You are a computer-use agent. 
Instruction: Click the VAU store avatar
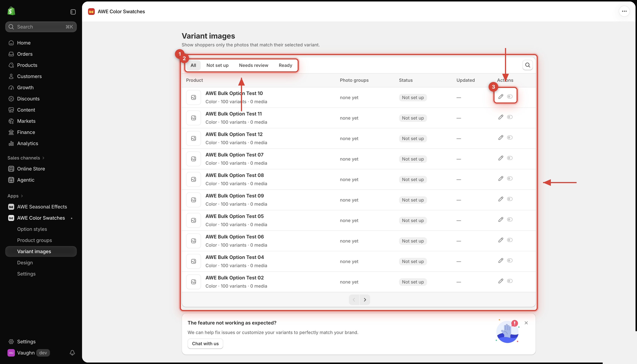(11, 353)
